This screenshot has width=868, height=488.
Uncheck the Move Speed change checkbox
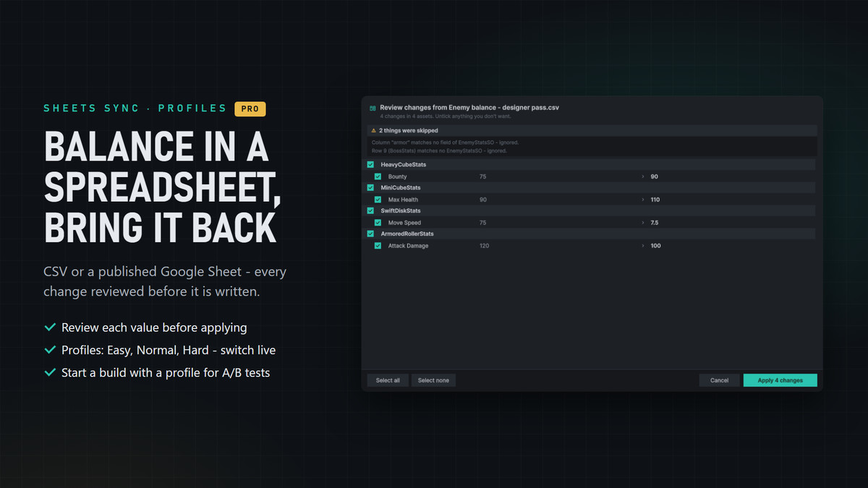point(378,223)
